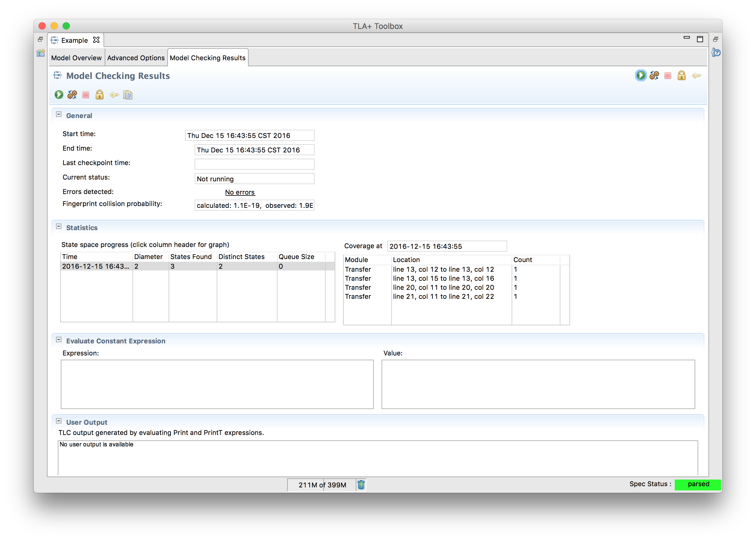Click the top-right validate model gears icon
756x541 pixels.
coord(655,76)
